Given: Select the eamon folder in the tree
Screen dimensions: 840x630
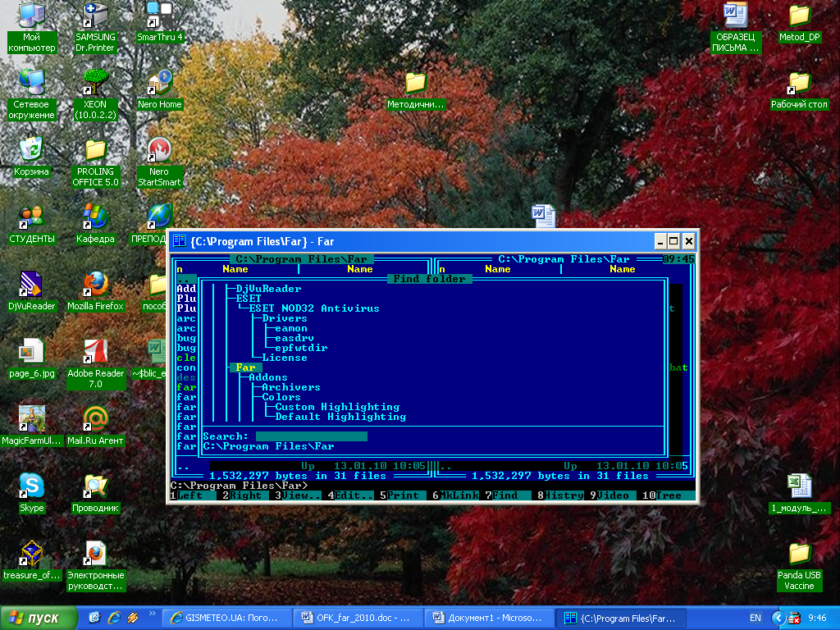Looking at the screenshot, I should click(x=291, y=328).
